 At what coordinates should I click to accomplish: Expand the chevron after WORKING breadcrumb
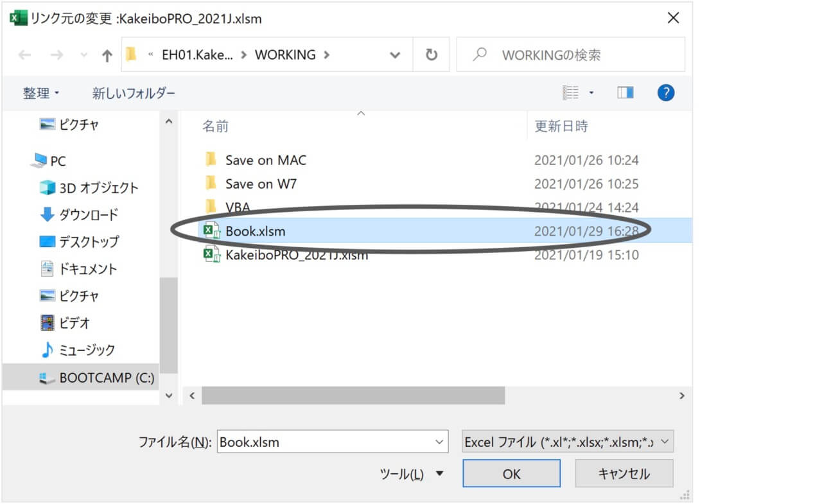[x=327, y=55]
